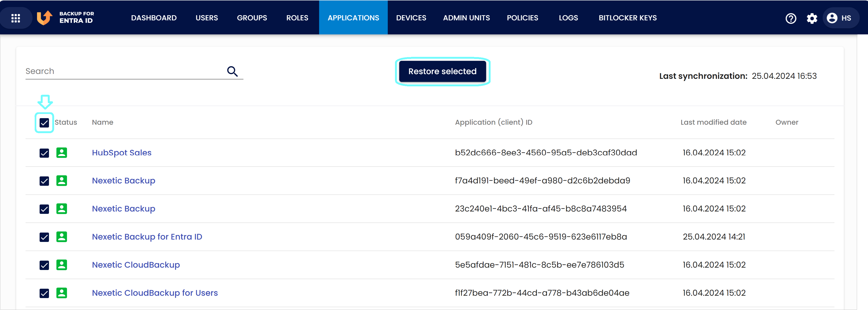
Task: Click the date 25.04.2024 14:21
Action: [714, 237]
